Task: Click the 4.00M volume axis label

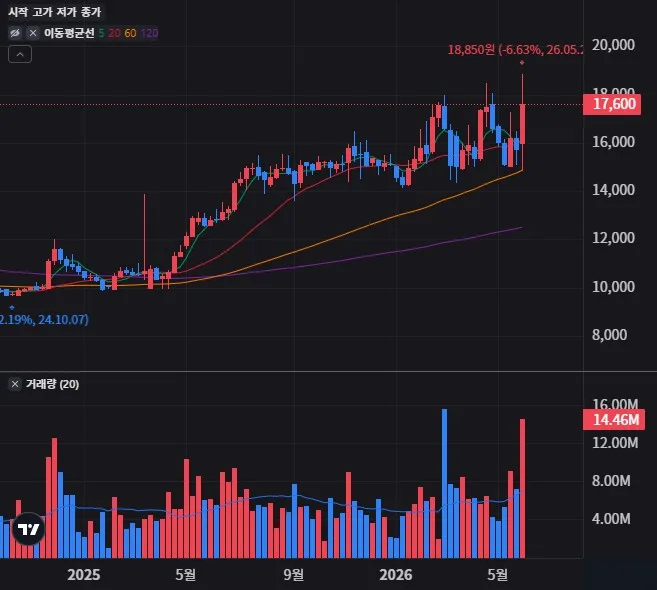Action: click(x=611, y=519)
